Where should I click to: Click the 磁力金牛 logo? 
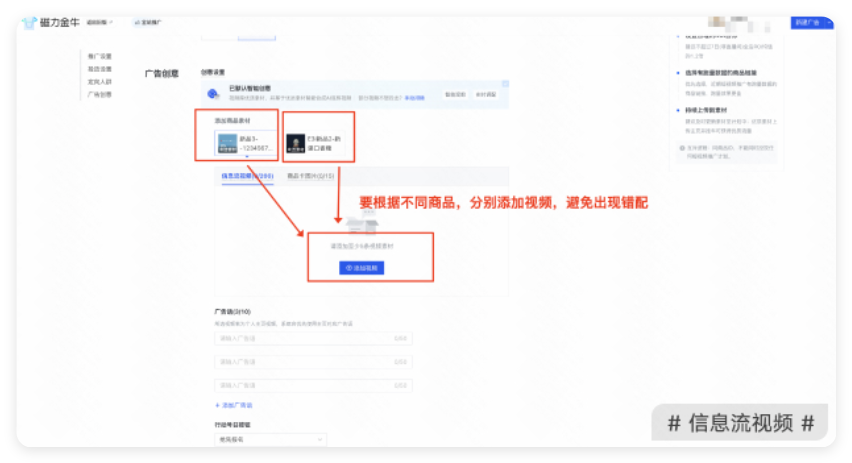(x=51, y=22)
